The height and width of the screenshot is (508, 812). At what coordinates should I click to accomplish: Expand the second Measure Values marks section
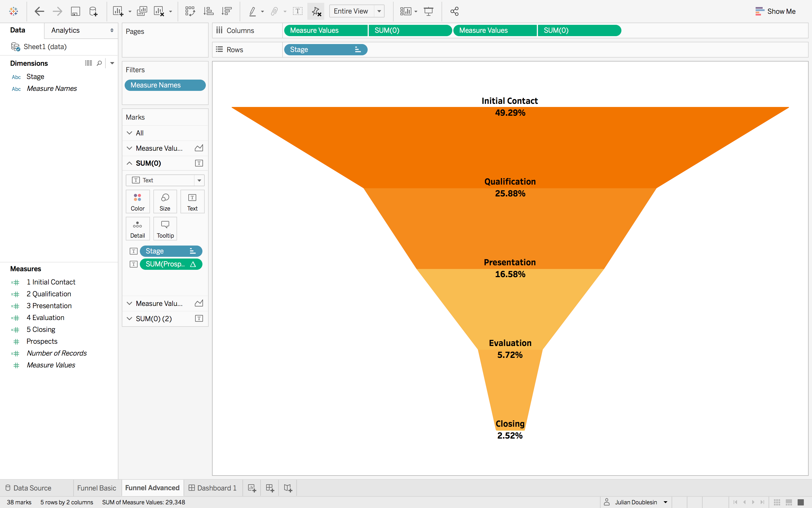tap(129, 303)
